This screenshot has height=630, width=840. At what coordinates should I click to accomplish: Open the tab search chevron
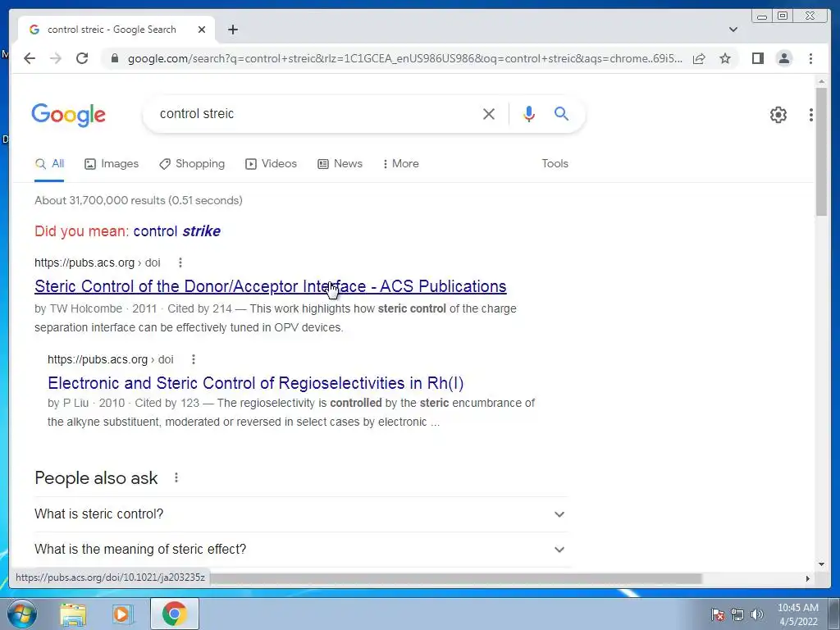pyautogui.click(x=733, y=30)
